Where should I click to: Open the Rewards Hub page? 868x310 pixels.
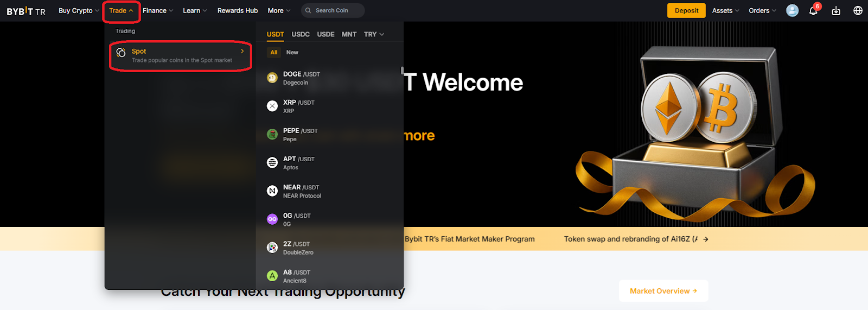tap(238, 10)
